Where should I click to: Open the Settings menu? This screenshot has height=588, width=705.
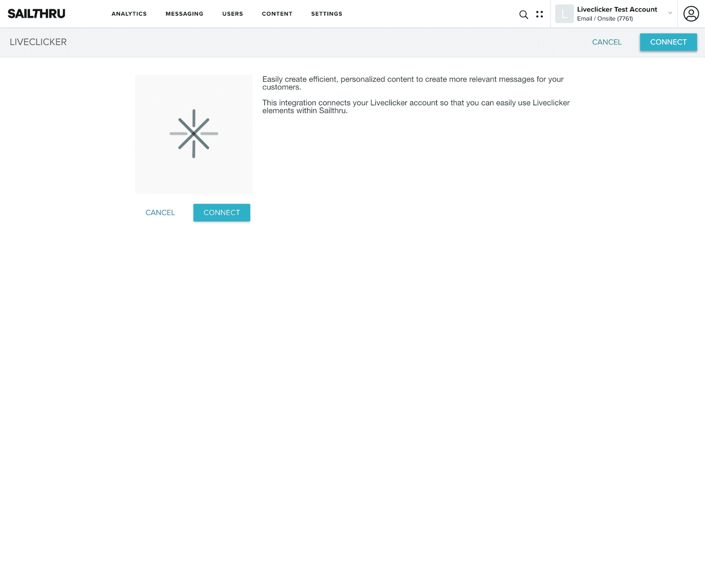(x=327, y=14)
